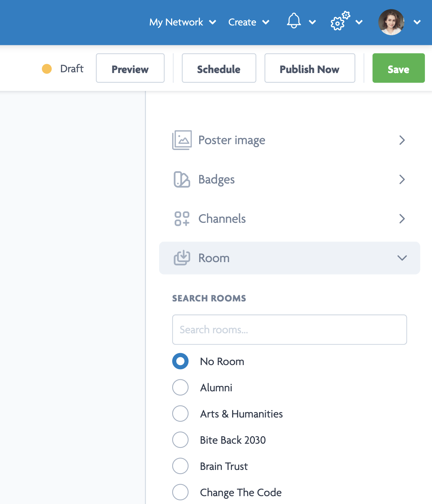Expand the Poster image section chevron
Viewport: 432px width, 504px height.
click(x=402, y=140)
